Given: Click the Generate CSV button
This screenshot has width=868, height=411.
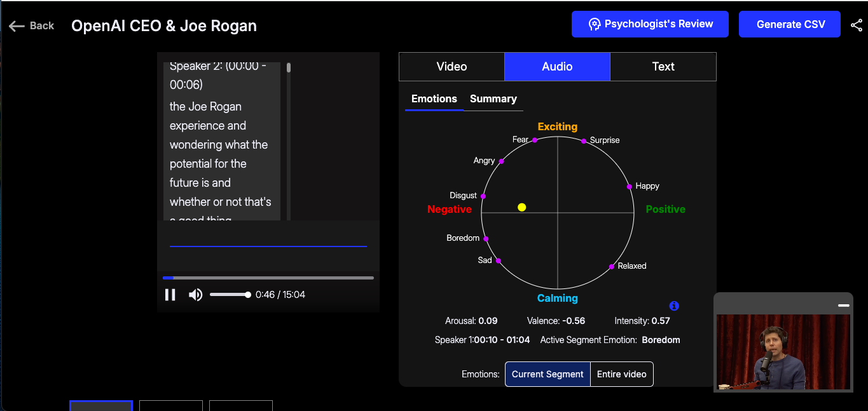Looking at the screenshot, I should point(790,24).
